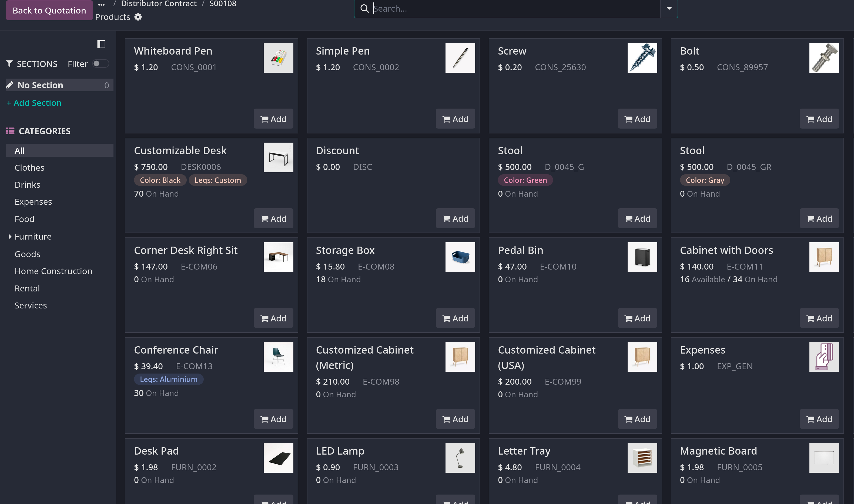
Task: Add gray Stool to the order
Action: pos(819,219)
